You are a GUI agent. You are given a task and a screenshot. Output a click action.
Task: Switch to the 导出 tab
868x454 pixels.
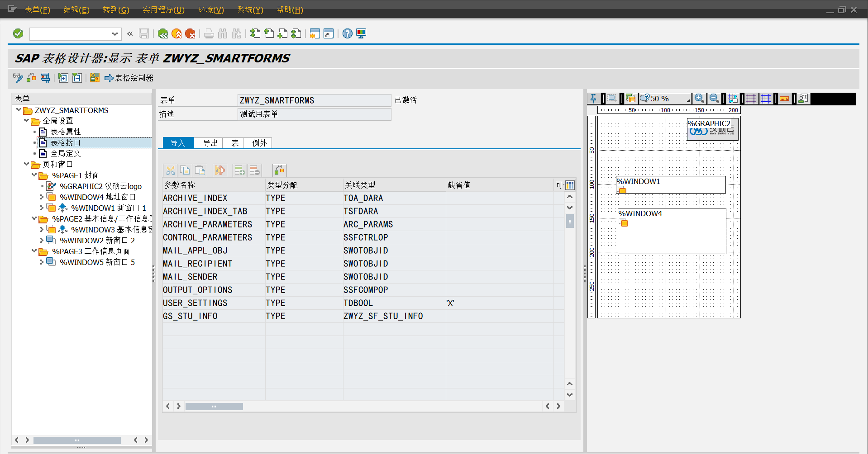click(x=210, y=143)
